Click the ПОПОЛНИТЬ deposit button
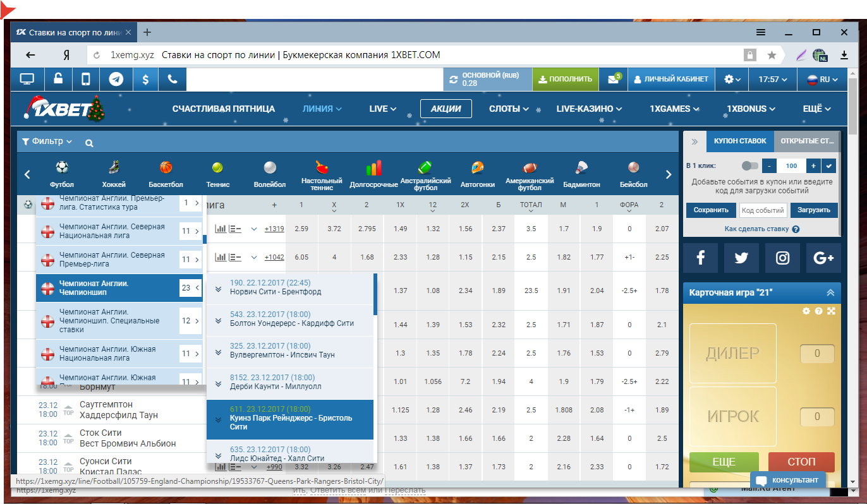 (x=566, y=80)
